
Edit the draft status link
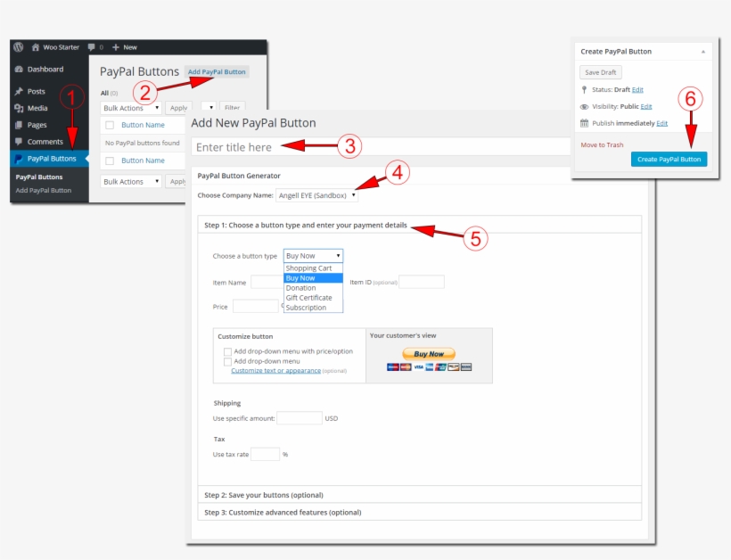[x=637, y=89]
